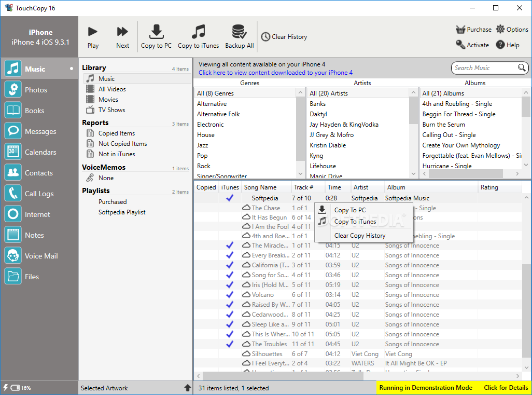Image resolution: width=532 pixels, height=395 pixels.
Task: Select None under VoiceMemos
Action: click(x=137, y=178)
